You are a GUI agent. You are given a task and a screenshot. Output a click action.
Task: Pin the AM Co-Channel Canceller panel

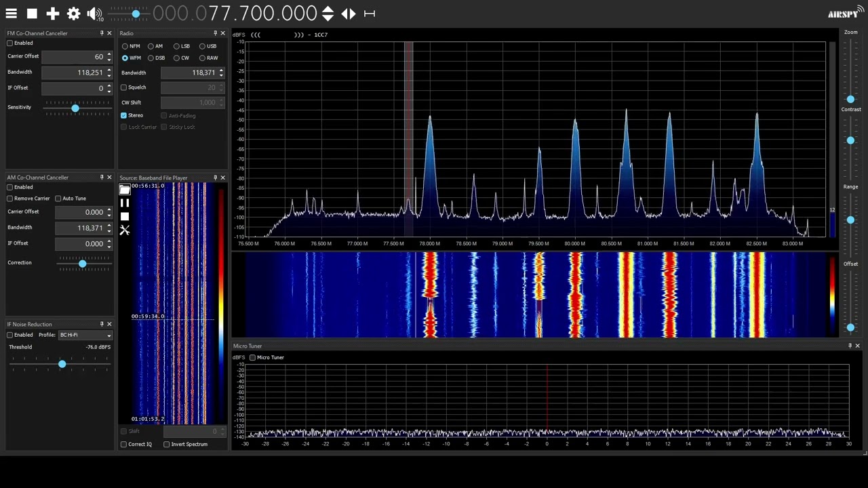pyautogui.click(x=102, y=178)
